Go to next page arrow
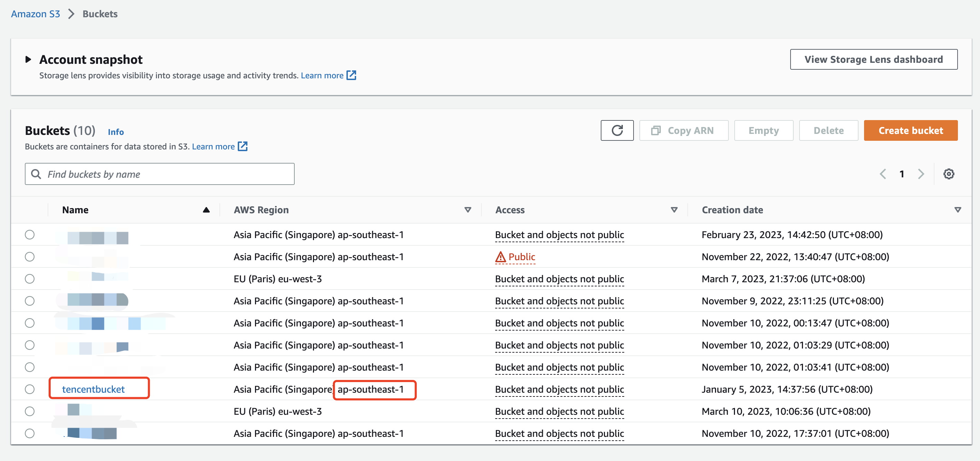980x461 pixels. [921, 174]
